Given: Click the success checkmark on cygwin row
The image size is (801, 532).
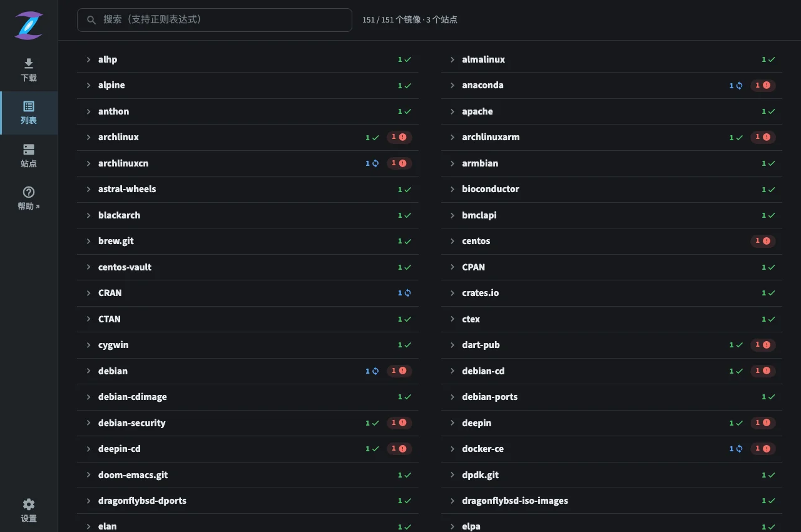Looking at the screenshot, I should [x=407, y=345].
